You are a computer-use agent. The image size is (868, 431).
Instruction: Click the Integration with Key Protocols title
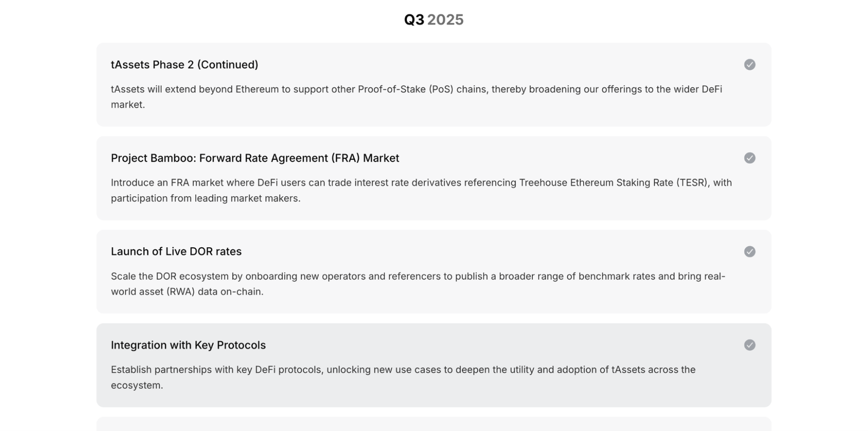188,345
